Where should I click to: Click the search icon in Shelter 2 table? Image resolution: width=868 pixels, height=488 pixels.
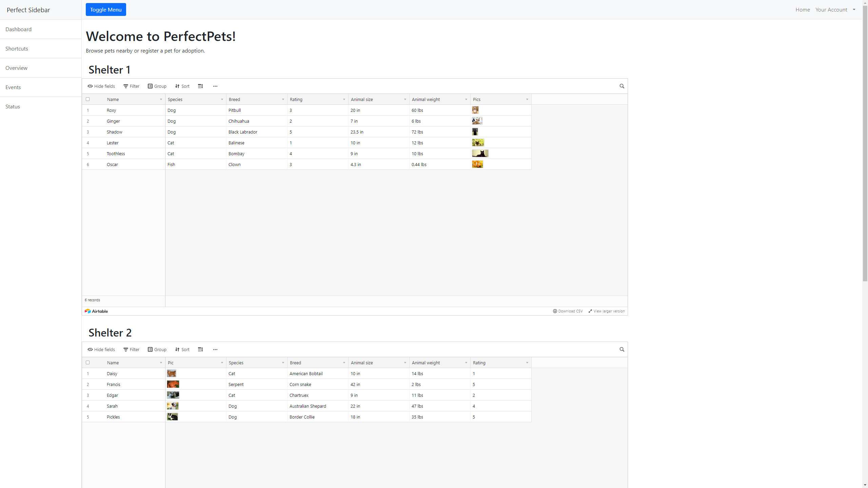coord(622,349)
